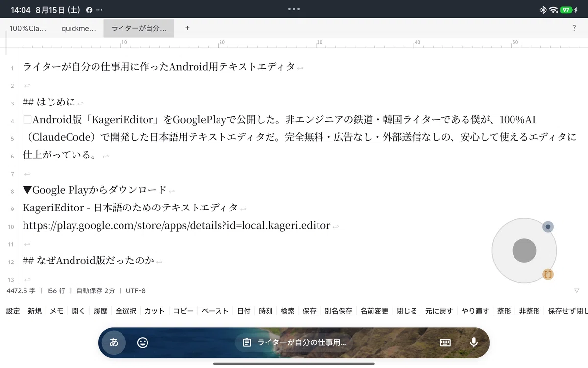Click ▼Google Playからダウンロード line
Image resolution: width=588 pixels, height=368 pixels.
(95, 190)
